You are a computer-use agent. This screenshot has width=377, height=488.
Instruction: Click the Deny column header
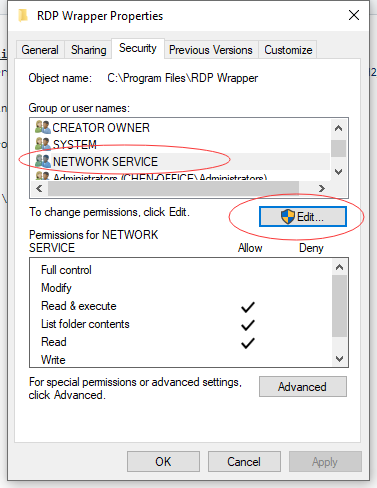coord(311,248)
